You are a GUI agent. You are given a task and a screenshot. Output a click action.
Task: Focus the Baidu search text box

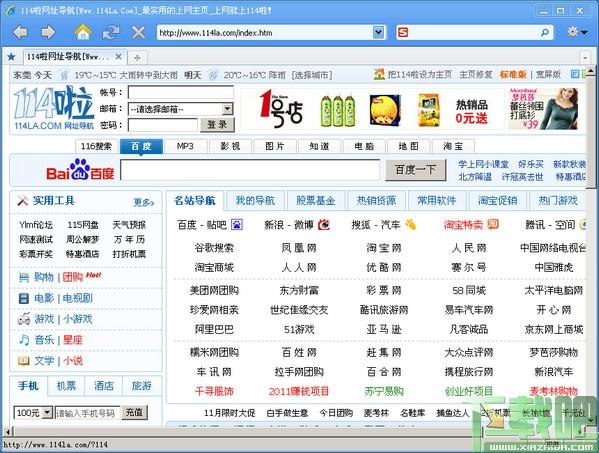coord(250,170)
